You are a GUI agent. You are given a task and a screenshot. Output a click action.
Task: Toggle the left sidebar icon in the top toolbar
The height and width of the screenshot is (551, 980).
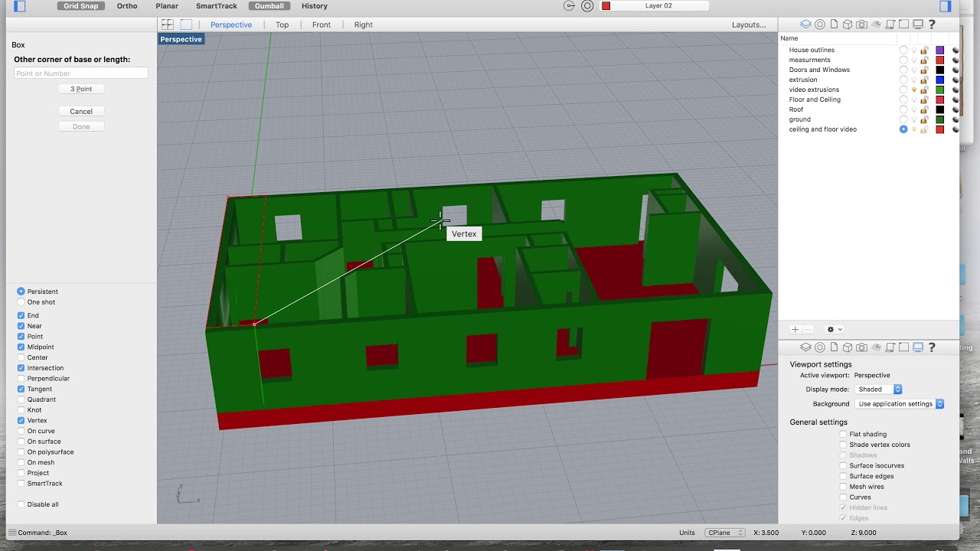tap(20, 6)
